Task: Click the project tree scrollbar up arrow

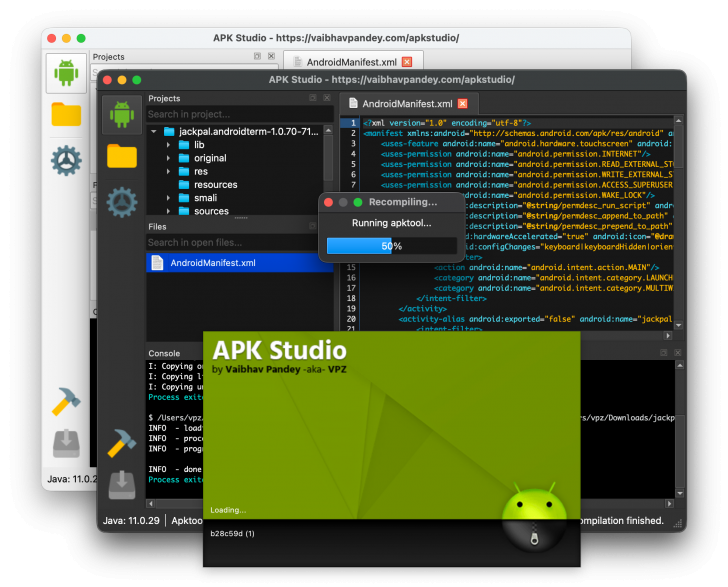Action: pyautogui.click(x=328, y=130)
